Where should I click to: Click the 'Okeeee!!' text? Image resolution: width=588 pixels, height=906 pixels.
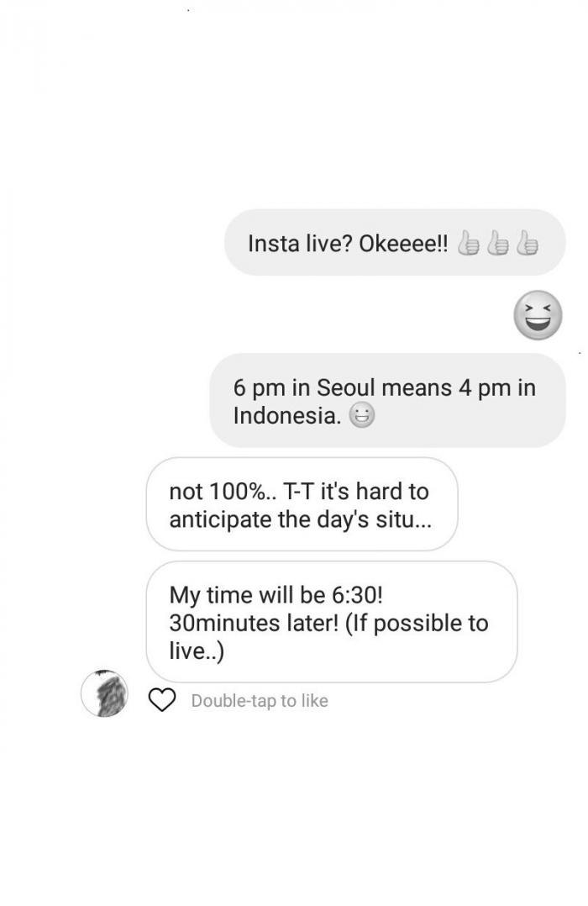click(x=403, y=243)
